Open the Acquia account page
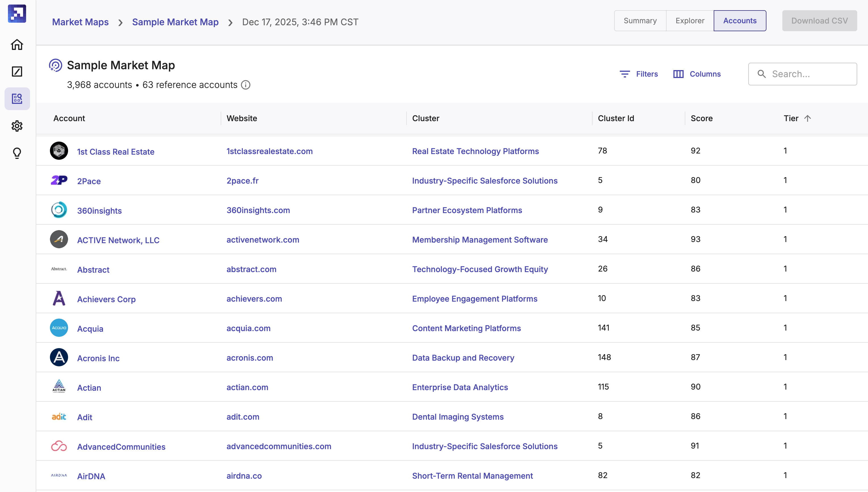Viewport: 868px width, 492px height. (90, 328)
